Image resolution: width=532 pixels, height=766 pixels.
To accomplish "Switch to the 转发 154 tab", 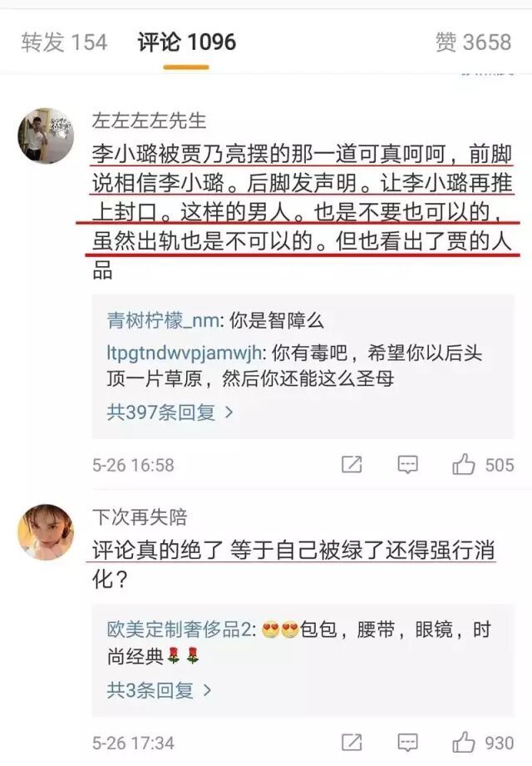I will [64, 42].
